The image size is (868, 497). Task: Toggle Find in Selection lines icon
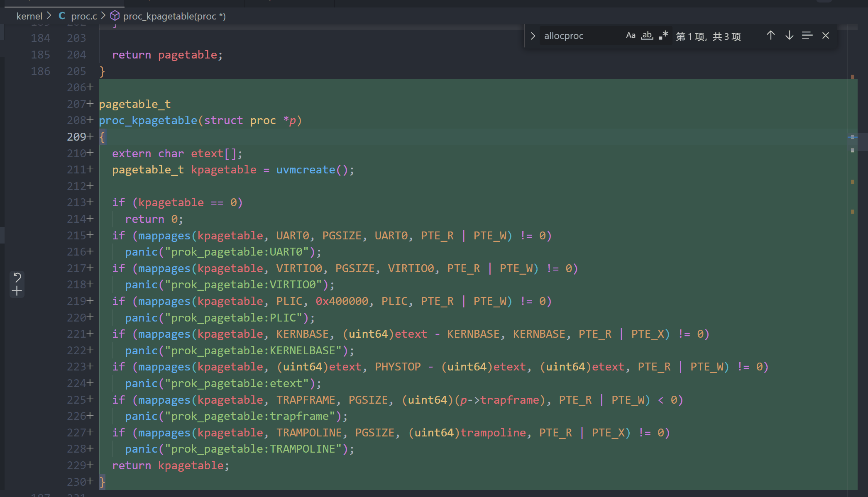point(807,36)
